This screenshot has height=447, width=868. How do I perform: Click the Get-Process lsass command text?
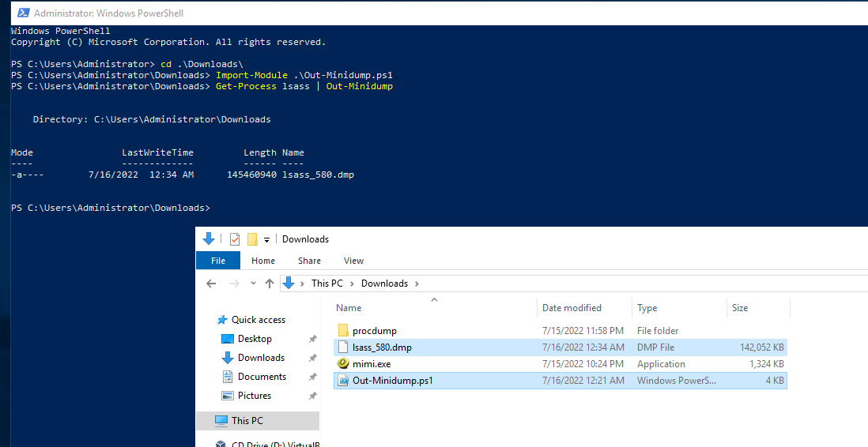pyautogui.click(x=262, y=86)
